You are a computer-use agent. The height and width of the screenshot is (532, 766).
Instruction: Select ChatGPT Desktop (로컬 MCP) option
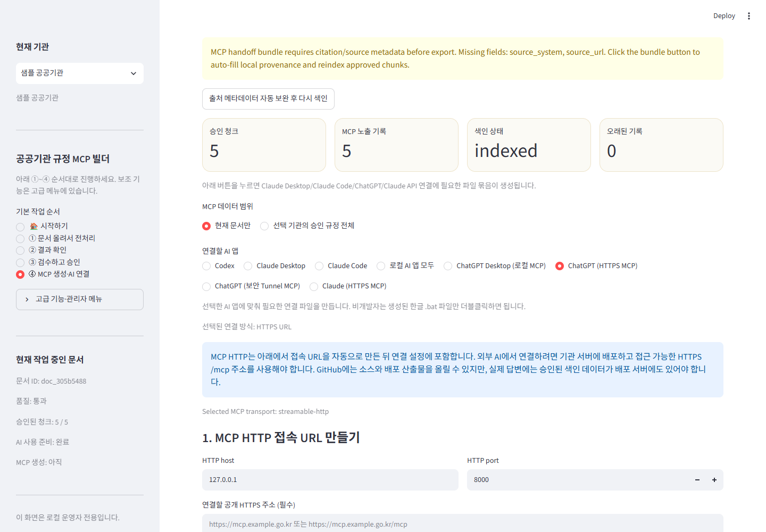coord(495,266)
